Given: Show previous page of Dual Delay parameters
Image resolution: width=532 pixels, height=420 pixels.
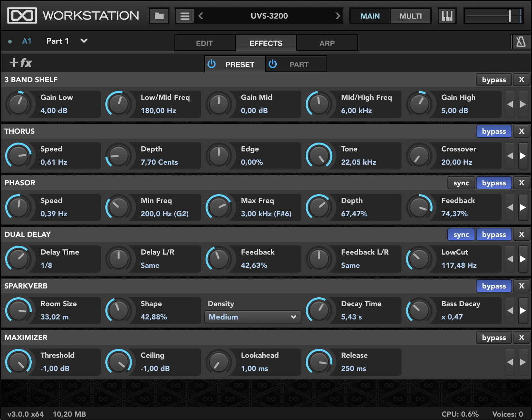Looking at the screenshot, I should pyautogui.click(x=510, y=259).
